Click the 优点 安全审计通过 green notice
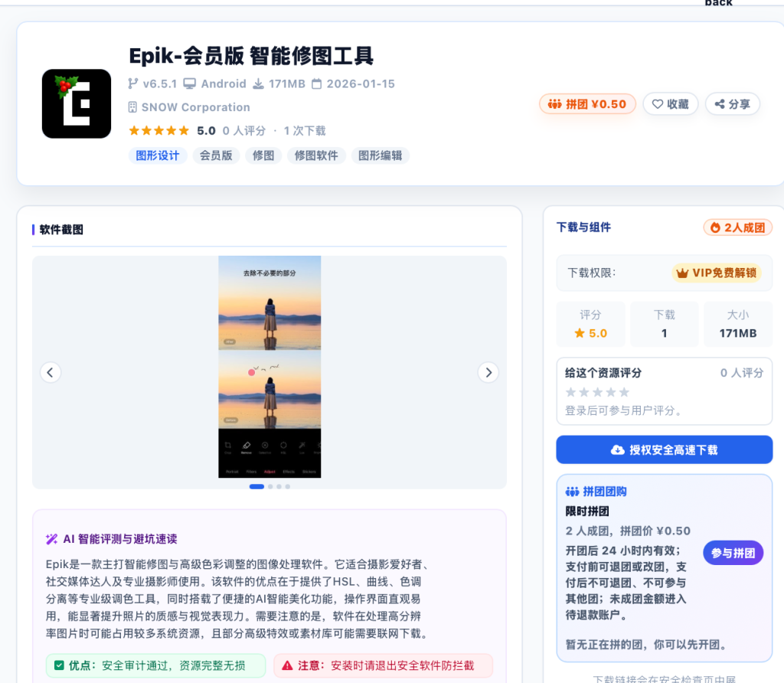The width and height of the screenshot is (784, 683). [155, 665]
